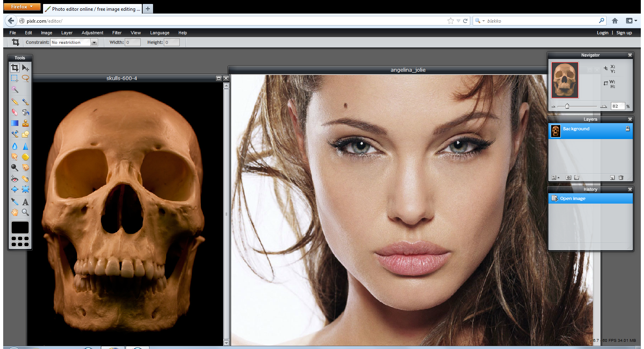Go back to previous page
Viewport: 644px width, 349px height.
click(11, 21)
